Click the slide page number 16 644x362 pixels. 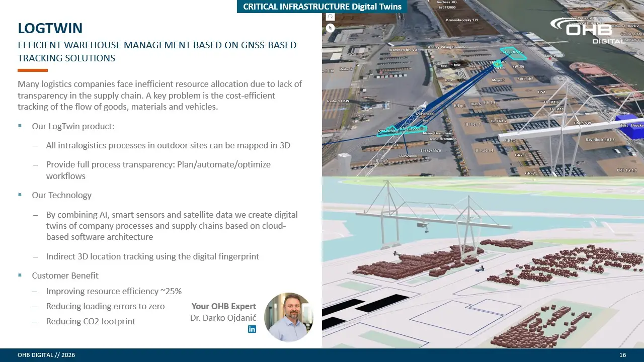623,355
